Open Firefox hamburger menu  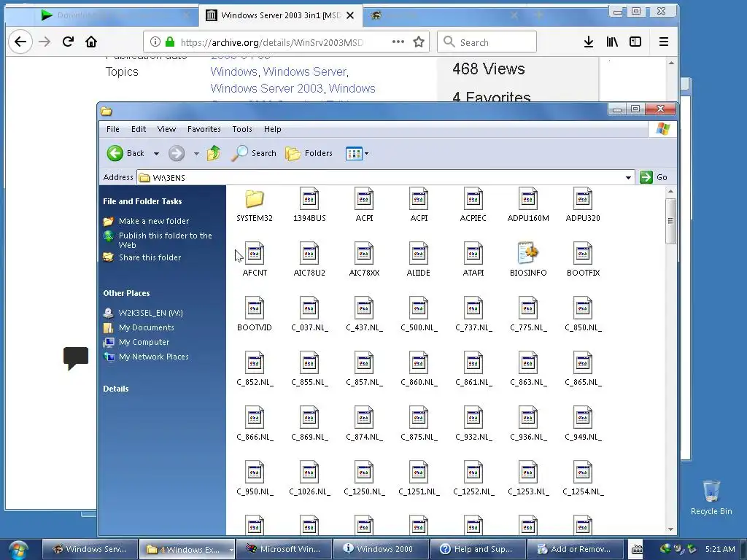click(664, 42)
